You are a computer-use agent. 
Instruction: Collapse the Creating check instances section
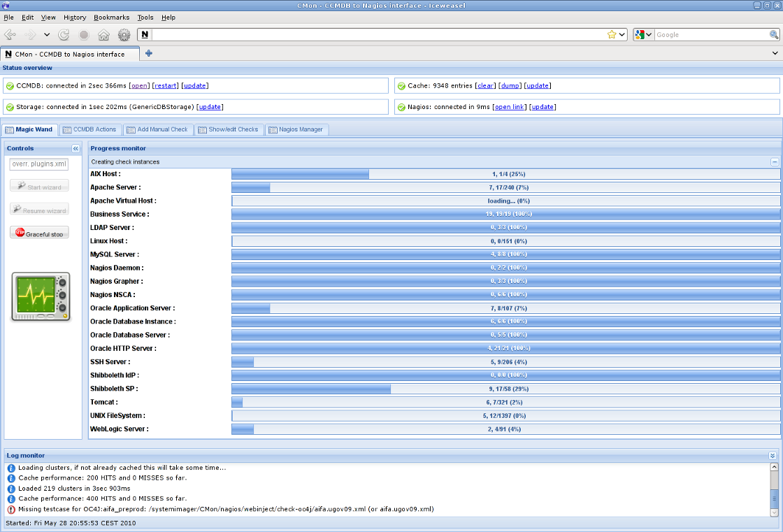775,161
